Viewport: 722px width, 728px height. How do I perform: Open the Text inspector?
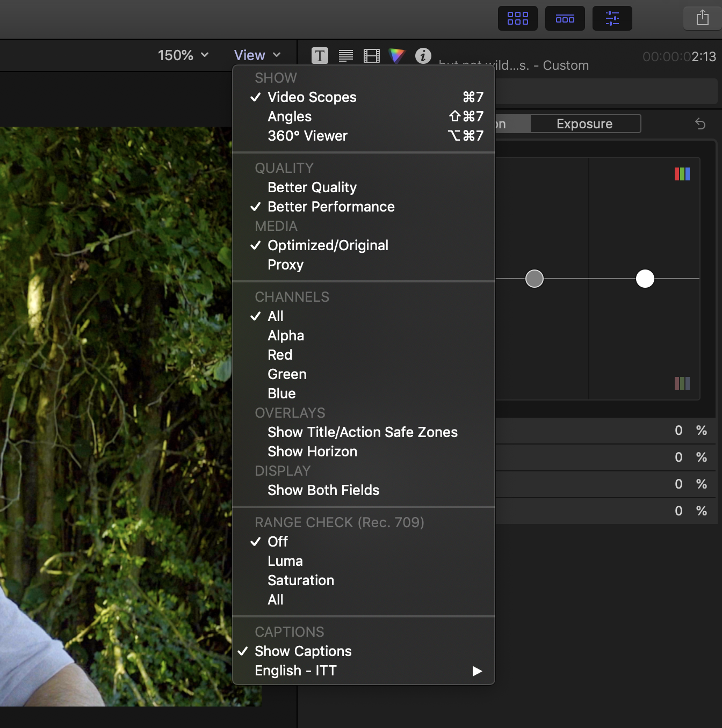tap(320, 55)
